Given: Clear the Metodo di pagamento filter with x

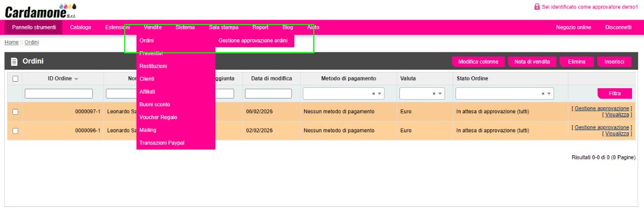Looking at the screenshot, I should tap(374, 94).
